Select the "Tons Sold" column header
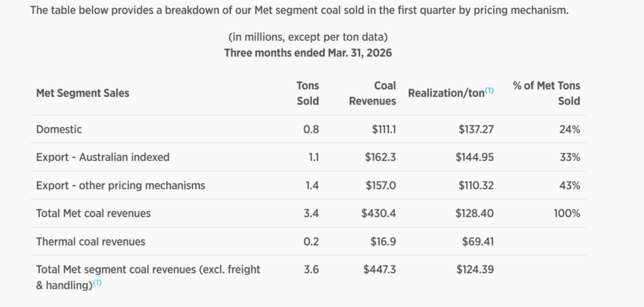 [308, 93]
